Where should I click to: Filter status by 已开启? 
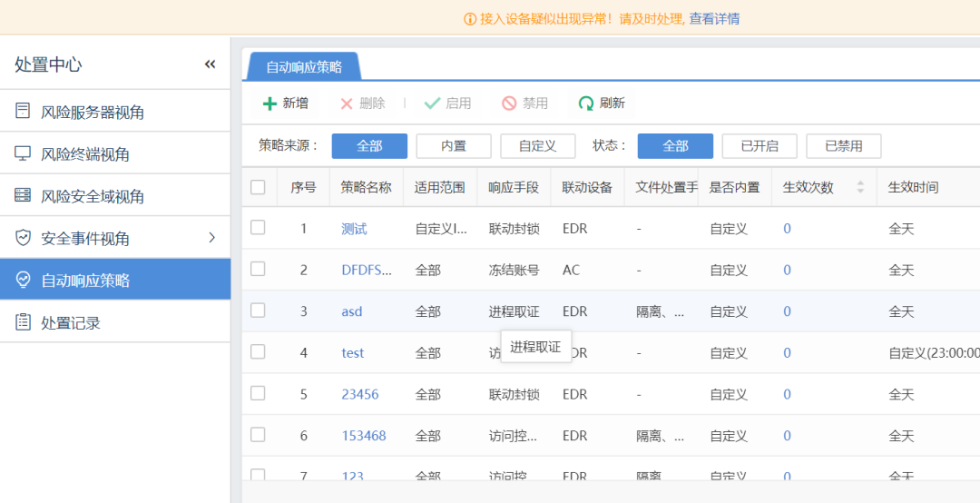pyautogui.click(x=759, y=146)
